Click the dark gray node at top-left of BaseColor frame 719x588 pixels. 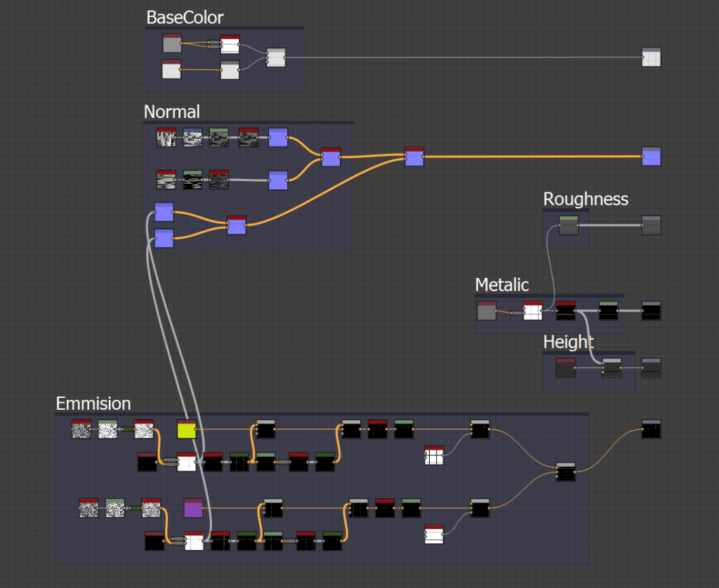[x=172, y=44]
